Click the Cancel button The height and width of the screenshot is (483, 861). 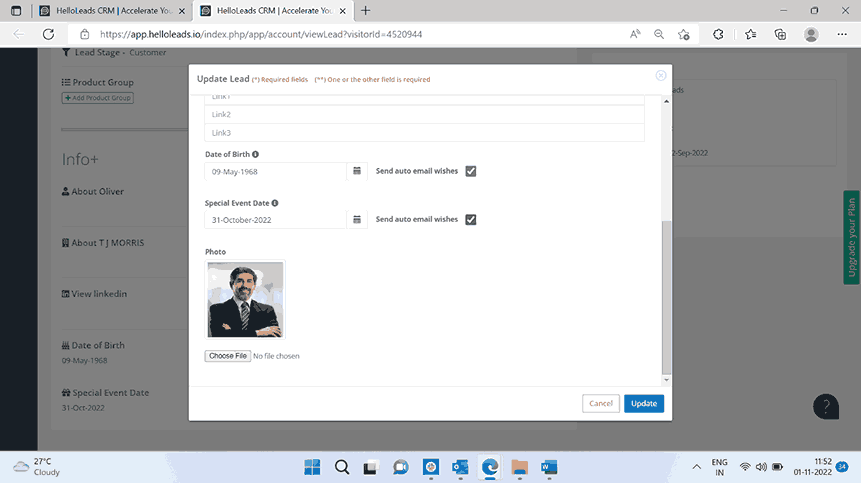601,403
